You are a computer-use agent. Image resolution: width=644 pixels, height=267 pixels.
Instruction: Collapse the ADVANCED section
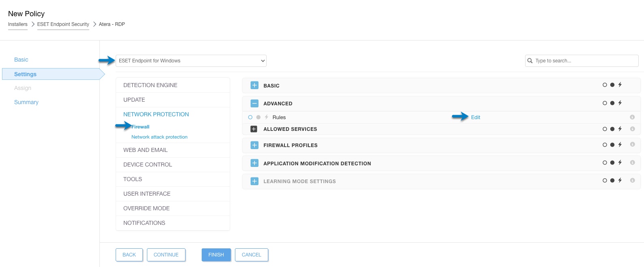254,103
